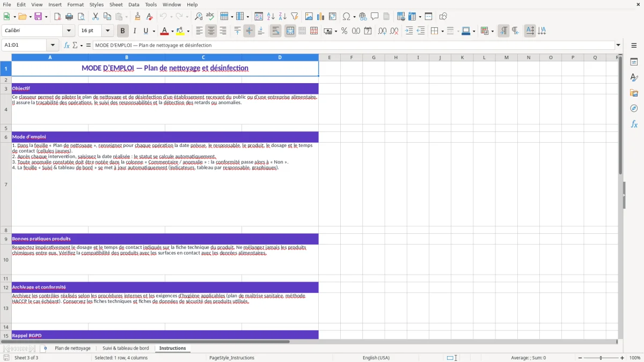Click the Increase Indent icon
644x362 pixels.
click(409, 31)
